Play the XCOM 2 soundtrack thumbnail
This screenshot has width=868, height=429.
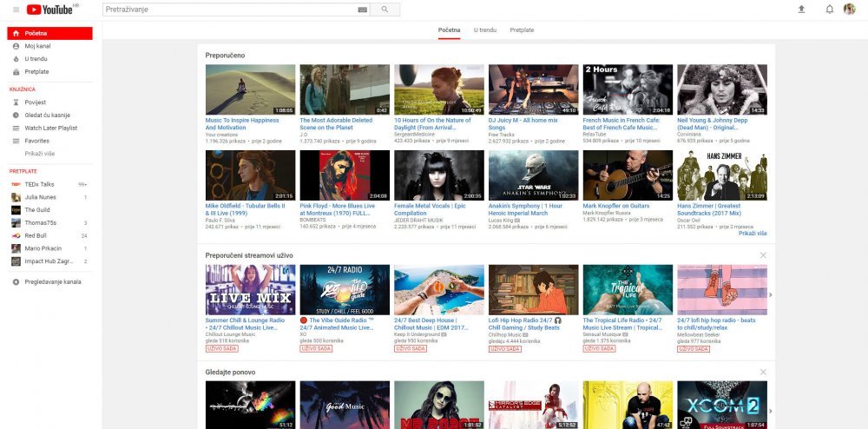pyautogui.click(x=722, y=405)
